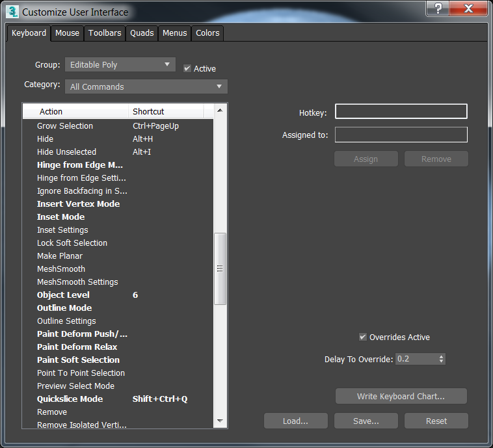Click the Assign button
493x448 pixels.
point(366,159)
